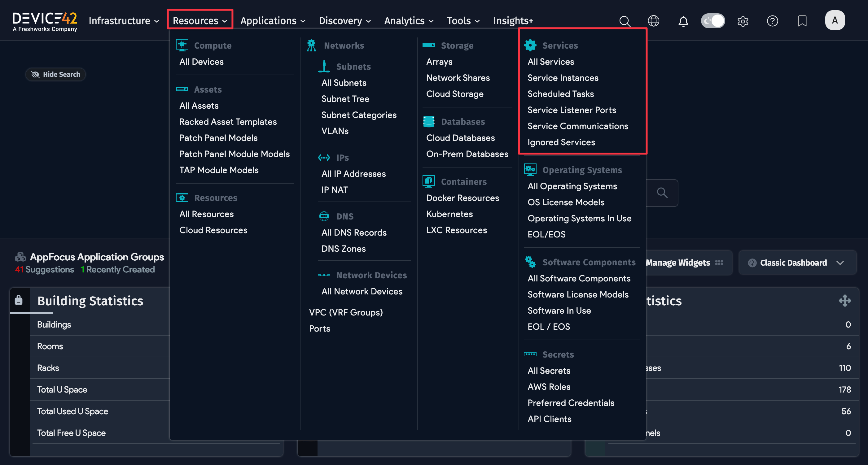Open the Classic Dashboard dropdown
Image resolution: width=868 pixels, height=465 pixels.
[797, 263]
